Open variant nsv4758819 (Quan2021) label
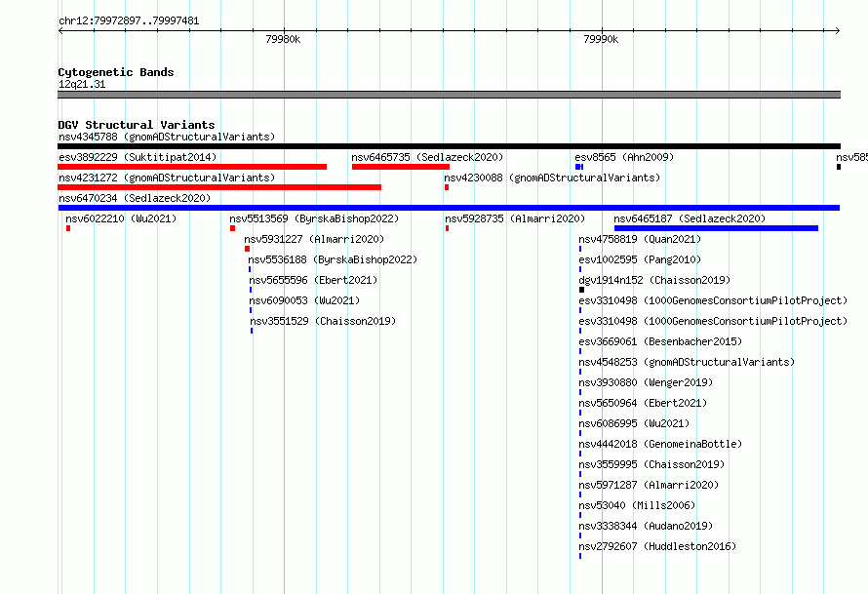 [640, 239]
